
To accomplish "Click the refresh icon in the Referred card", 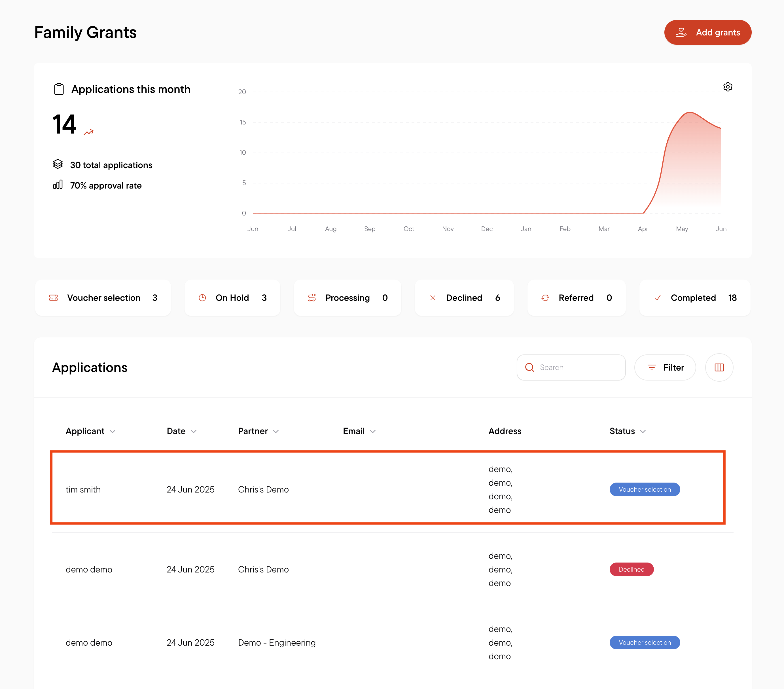I will coord(545,298).
